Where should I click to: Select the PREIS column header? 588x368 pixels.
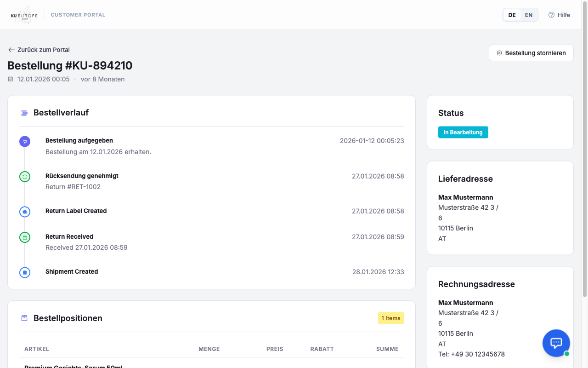275,349
